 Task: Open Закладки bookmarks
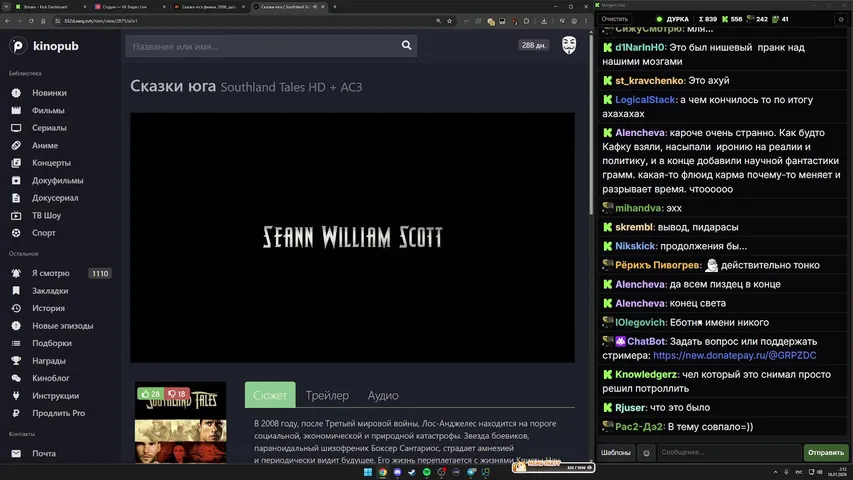click(x=50, y=291)
